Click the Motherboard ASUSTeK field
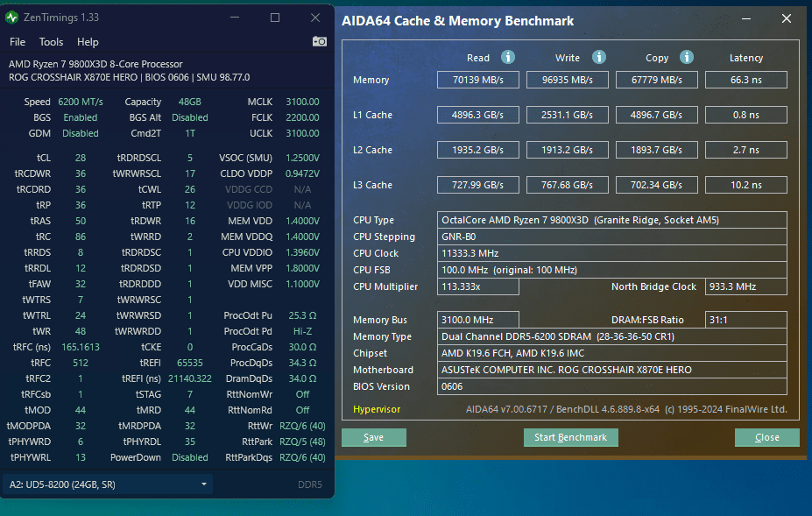The image size is (812, 516). tap(612, 370)
